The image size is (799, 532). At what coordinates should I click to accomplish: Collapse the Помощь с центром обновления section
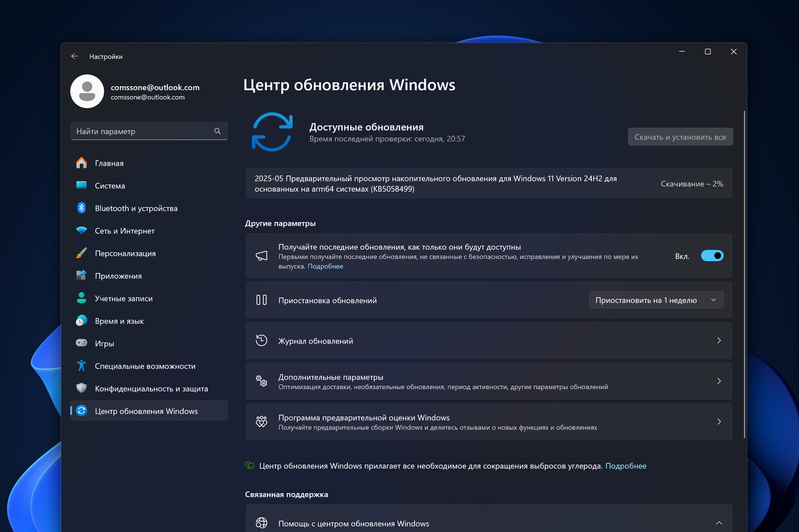click(x=719, y=523)
